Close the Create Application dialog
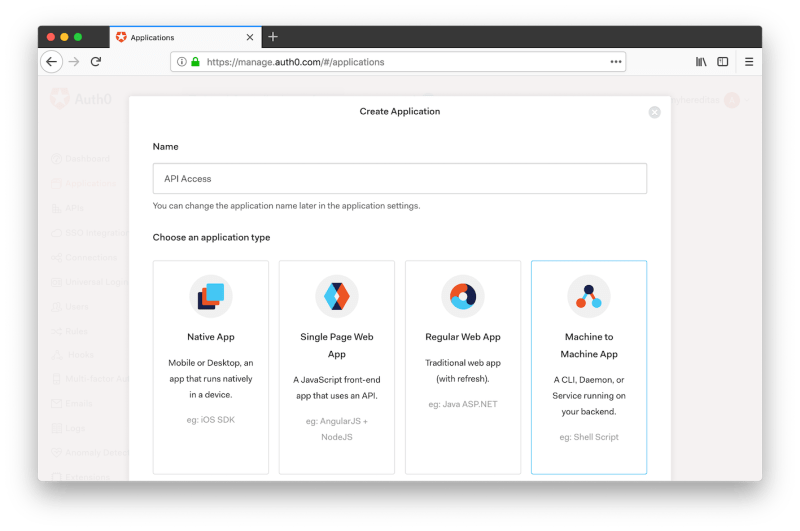 click(x=655, y=112)
